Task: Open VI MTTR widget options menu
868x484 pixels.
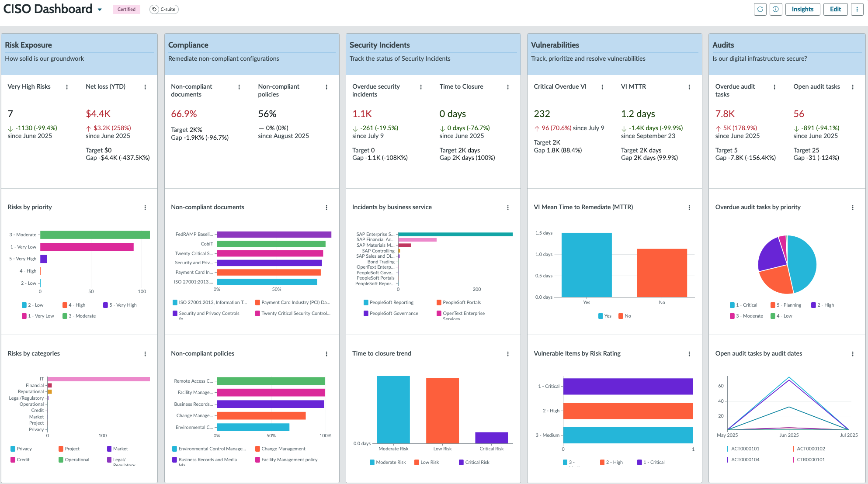Action: (689, 87)
